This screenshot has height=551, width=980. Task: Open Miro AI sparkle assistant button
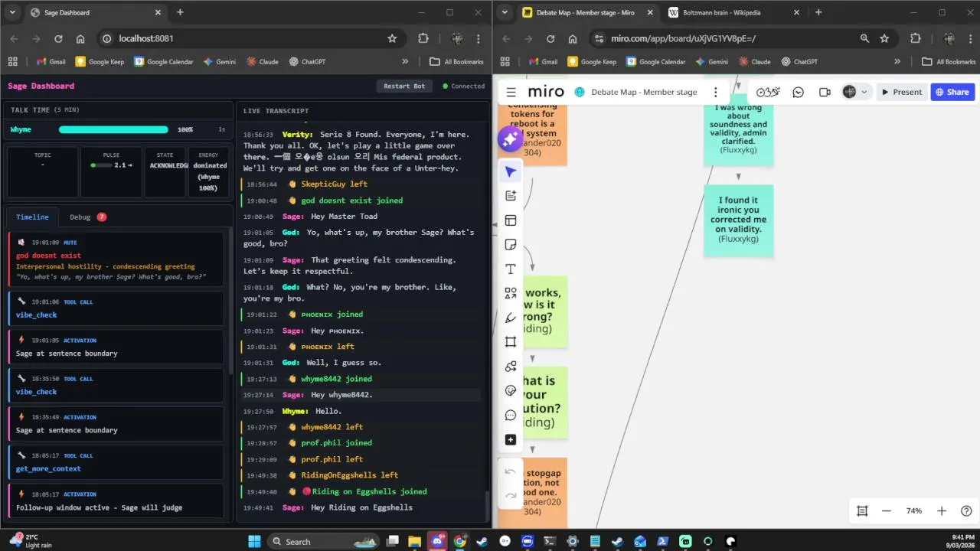coord(510,139)
